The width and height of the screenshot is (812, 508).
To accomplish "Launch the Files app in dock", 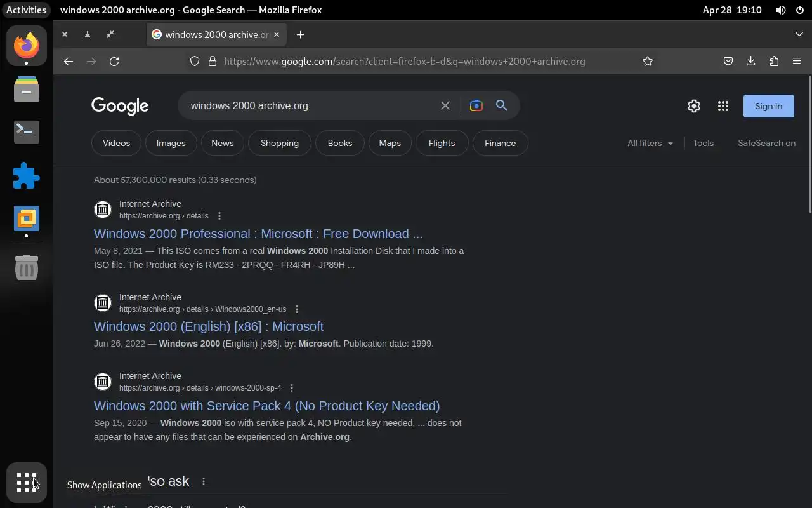I will click(27, 89).
